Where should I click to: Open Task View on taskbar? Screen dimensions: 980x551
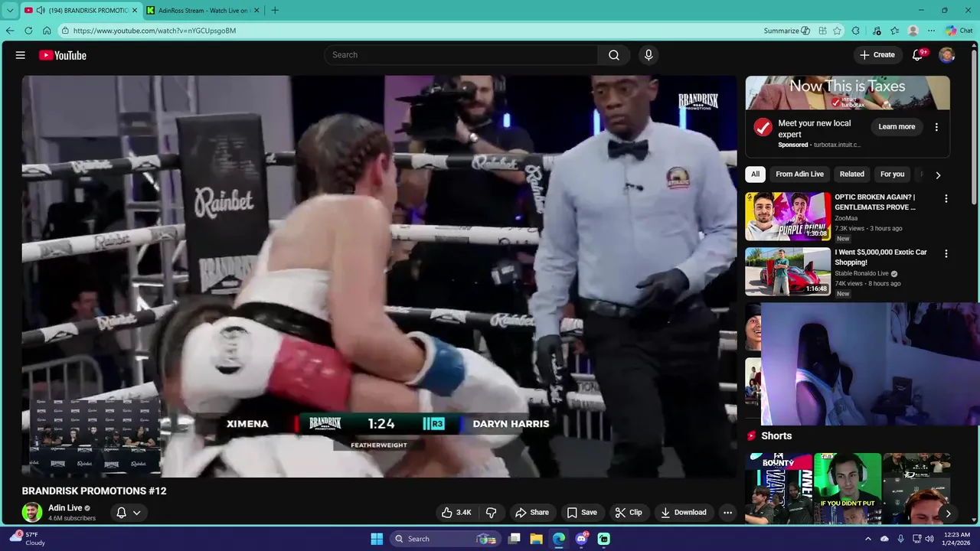[x=514, y=539]
